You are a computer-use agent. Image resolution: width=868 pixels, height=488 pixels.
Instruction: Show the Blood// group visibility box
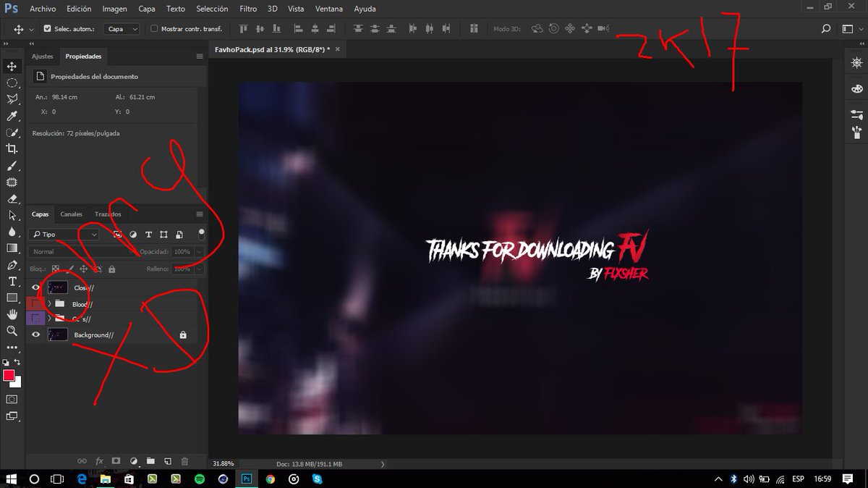[x=35, y=303]
